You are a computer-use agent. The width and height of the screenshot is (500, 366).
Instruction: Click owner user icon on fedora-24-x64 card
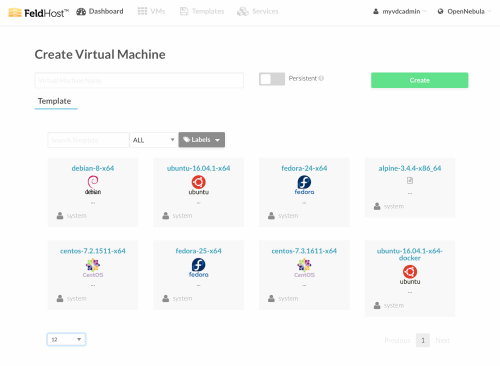[x=271, y=216]
